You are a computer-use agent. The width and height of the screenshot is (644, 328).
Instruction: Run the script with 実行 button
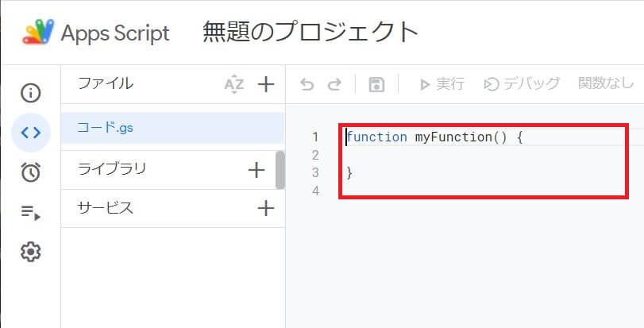point(442,84)
